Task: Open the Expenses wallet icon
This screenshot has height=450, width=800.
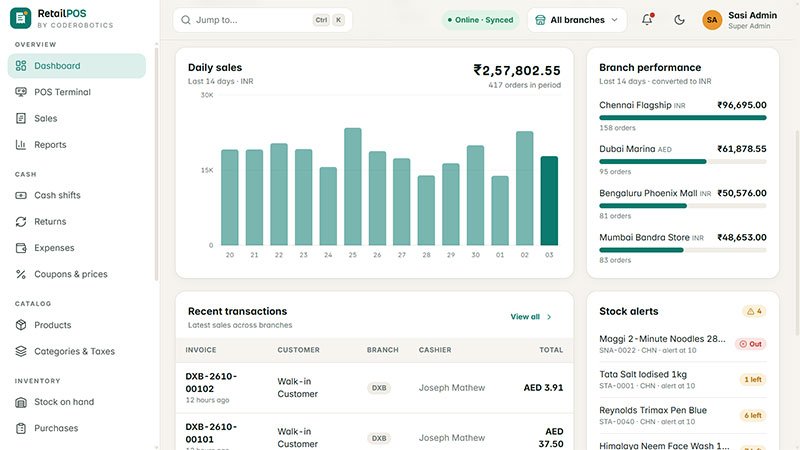Action: (x=21, y=248)
